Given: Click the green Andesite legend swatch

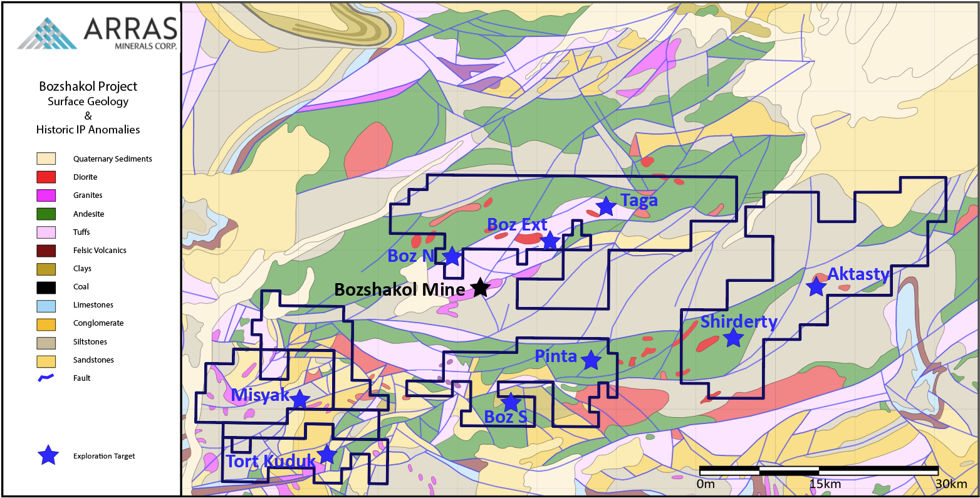Looking at the screenshot, I should (46, 214).
